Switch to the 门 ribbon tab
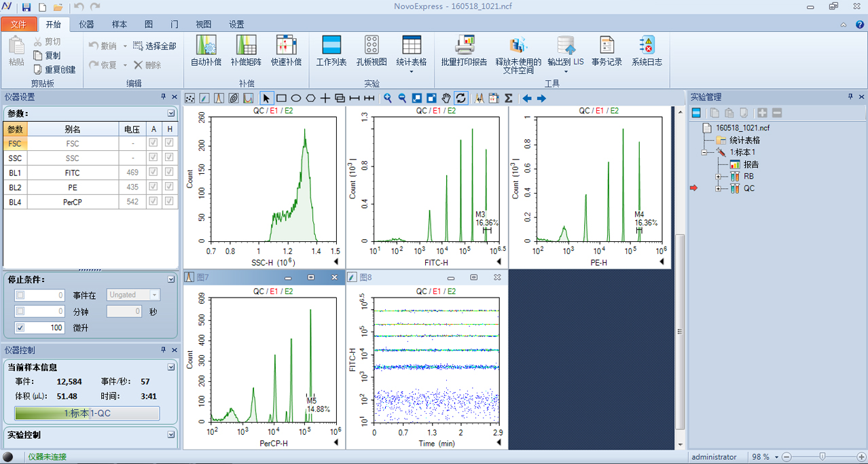 tap(175, 24)
